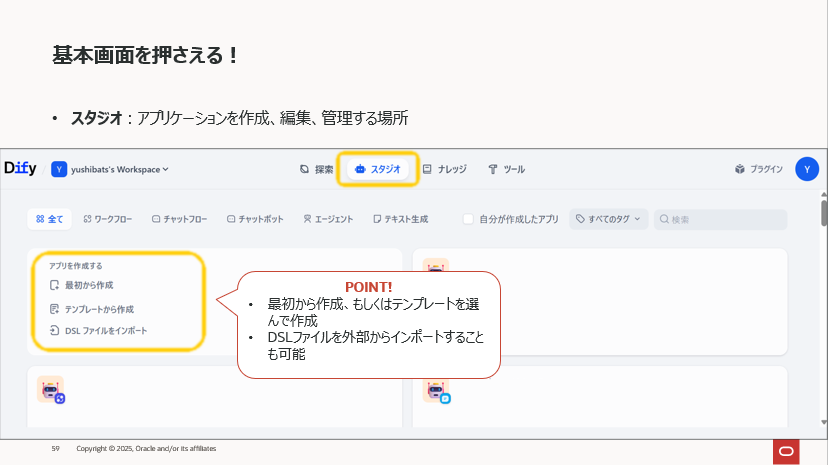Filter apps by テキスト生成

pyautogui.click(x=400, y=219)
